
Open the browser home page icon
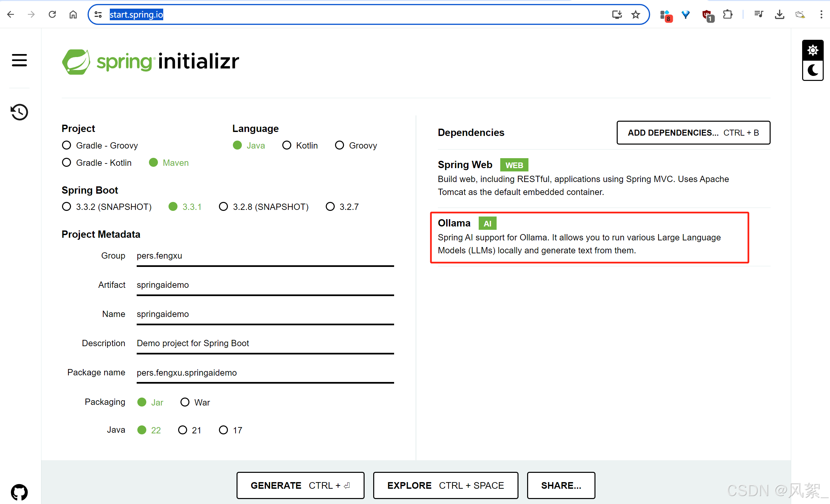[73, 15]
